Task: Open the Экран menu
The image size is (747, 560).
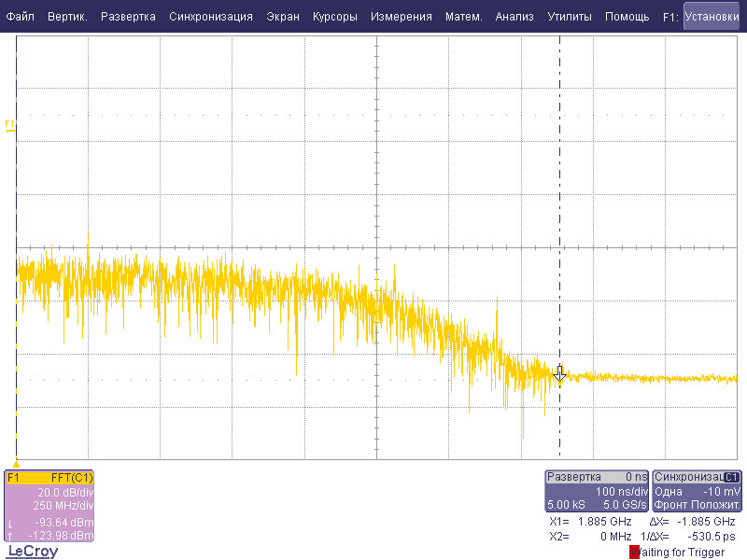Action: pos(283,17)
